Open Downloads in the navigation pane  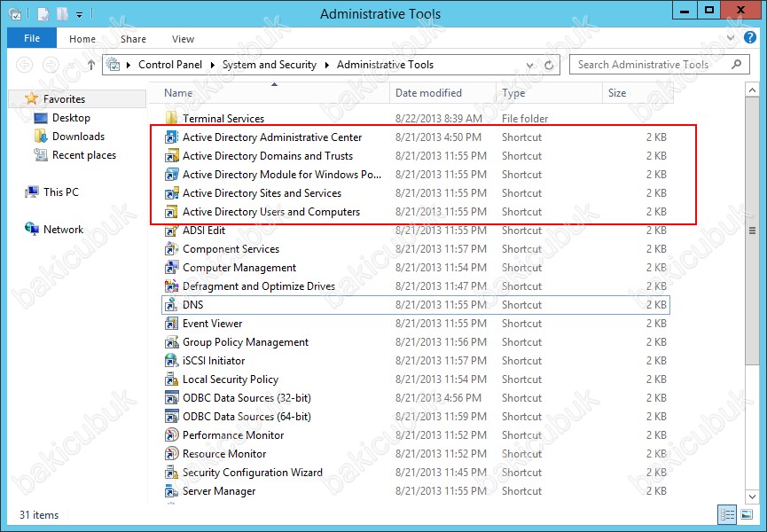(x=78, y=137)
